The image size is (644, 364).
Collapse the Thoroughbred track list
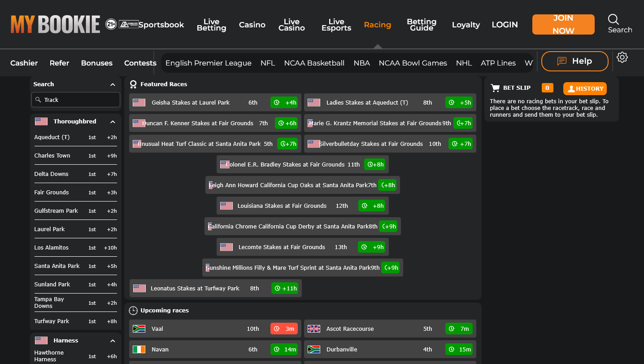pos(113,122)
